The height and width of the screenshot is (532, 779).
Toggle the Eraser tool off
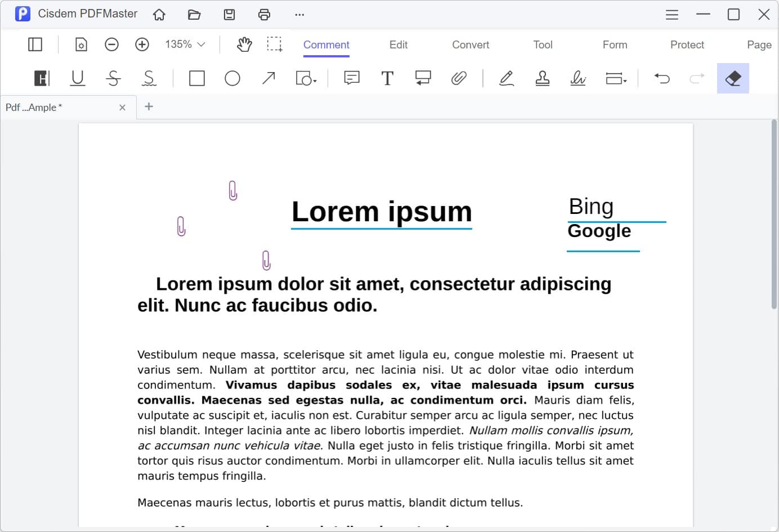(x=733, y=78)
